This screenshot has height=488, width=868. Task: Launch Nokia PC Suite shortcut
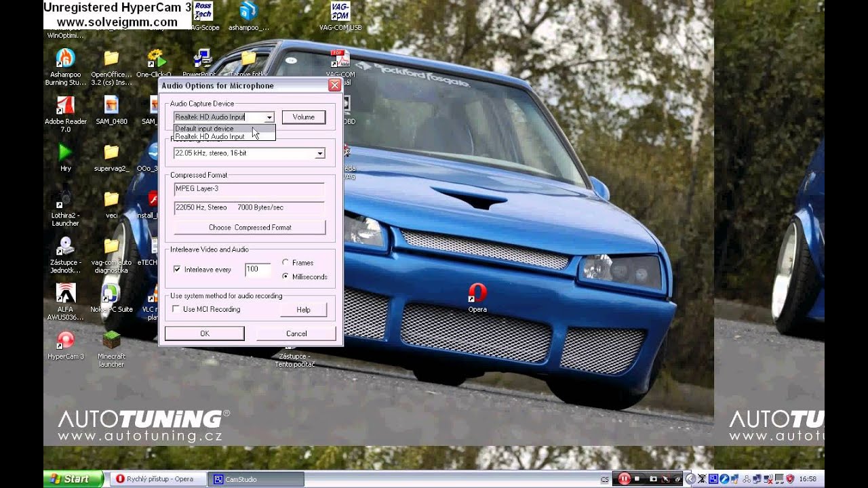pos(111,298)
